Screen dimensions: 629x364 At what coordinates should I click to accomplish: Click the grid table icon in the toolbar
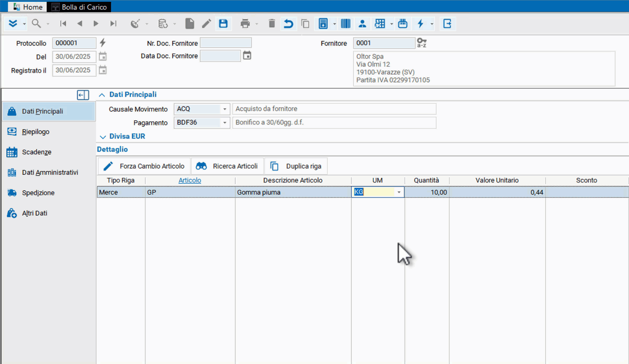pyautogui.click(x=380, y=24)
